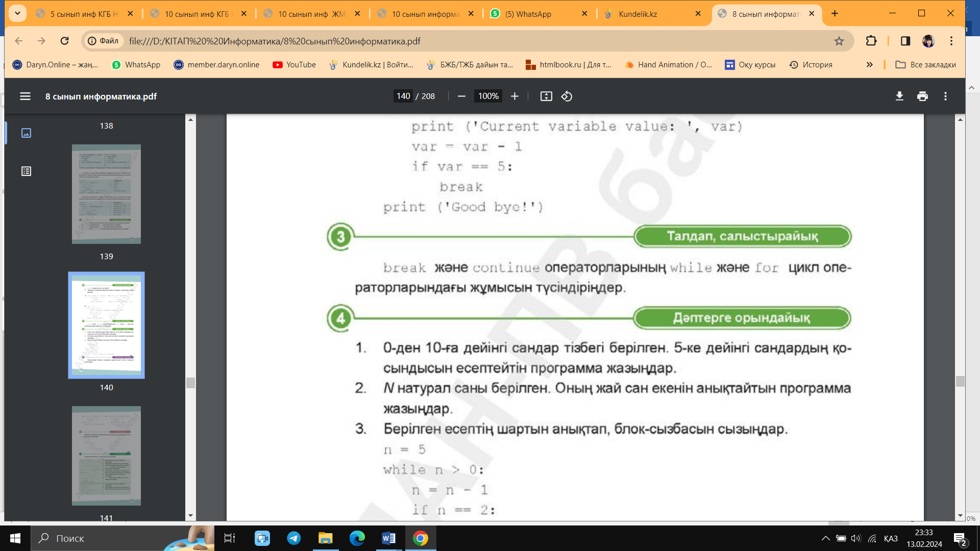This screenshot has width=980, height=551.
Task: Switch to the Kundelik.kz tab
Action: [x=637, y=14]
